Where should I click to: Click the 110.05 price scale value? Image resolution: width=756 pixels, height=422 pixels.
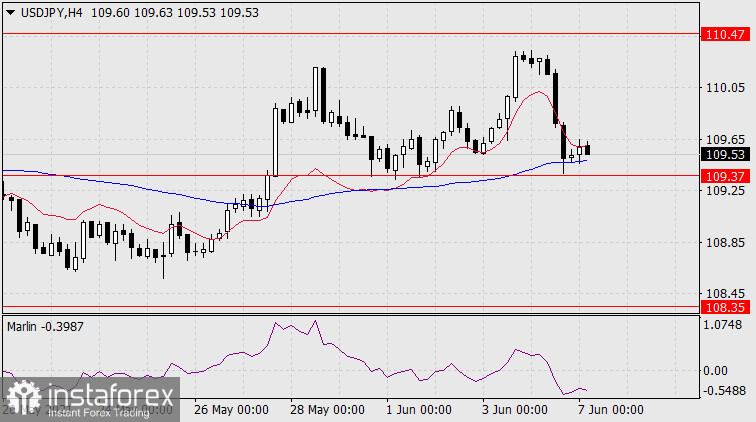click(x=724, y=89)
